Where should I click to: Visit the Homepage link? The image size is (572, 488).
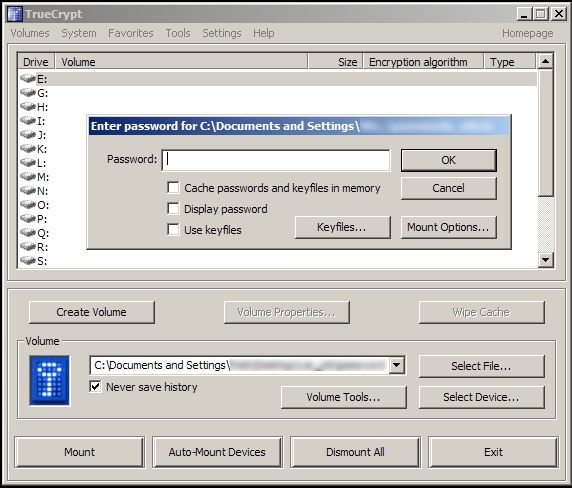point(527,33)
